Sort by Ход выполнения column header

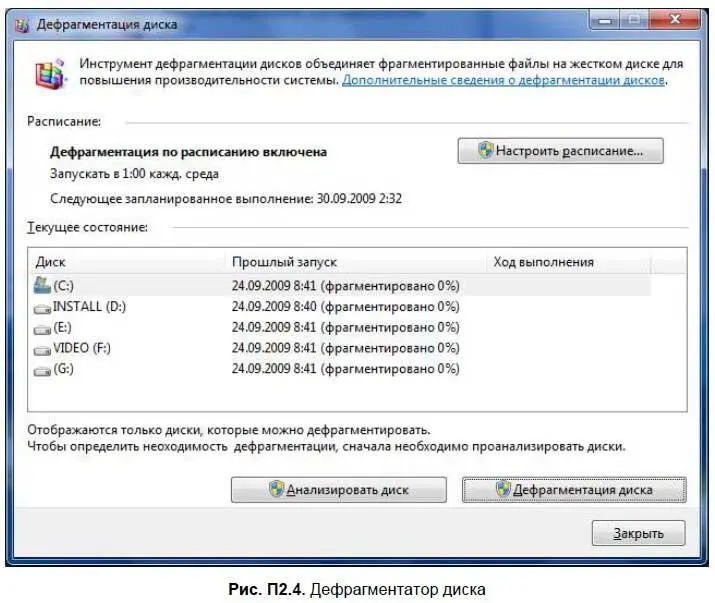569,262
